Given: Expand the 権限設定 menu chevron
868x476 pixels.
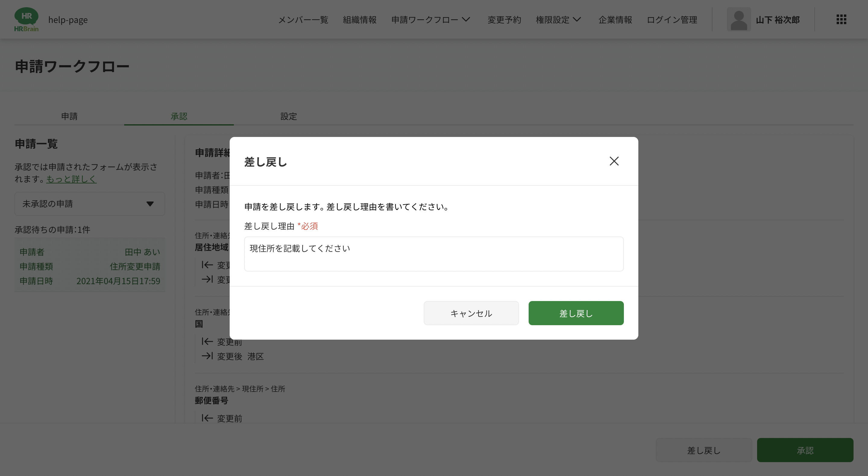Looking at the screenshot, I should 577,20.
